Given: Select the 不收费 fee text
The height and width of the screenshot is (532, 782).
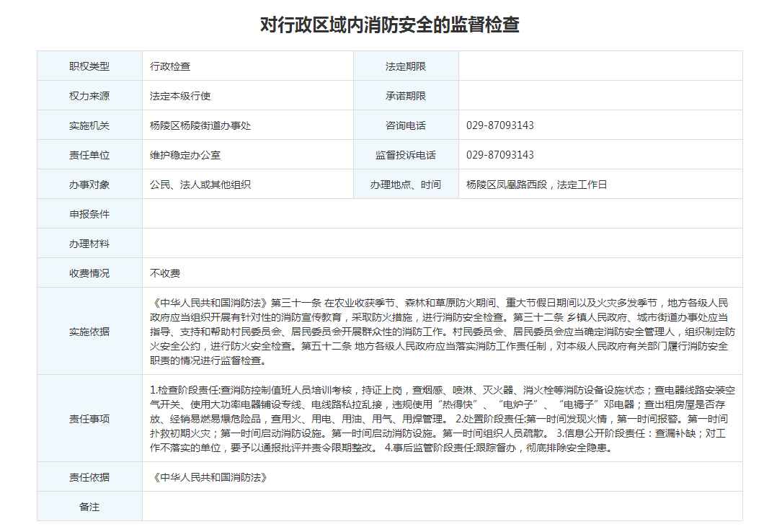Looking at the screenshot, I should tap(165, 273).
